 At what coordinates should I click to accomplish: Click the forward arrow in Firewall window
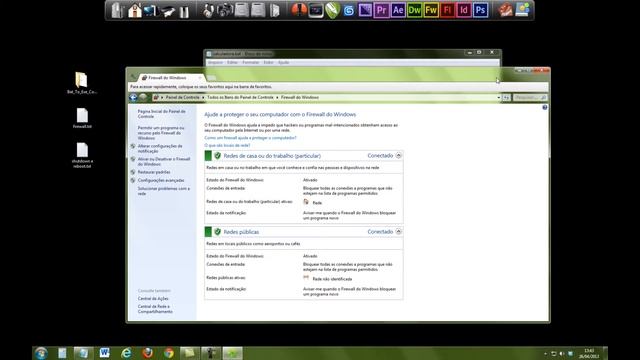(x=142, y=97)
